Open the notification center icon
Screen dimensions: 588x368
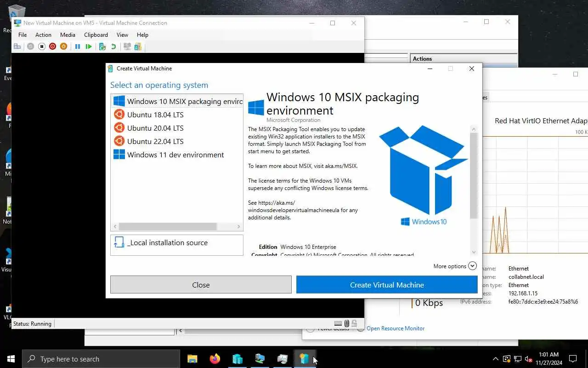pos(573,359)
